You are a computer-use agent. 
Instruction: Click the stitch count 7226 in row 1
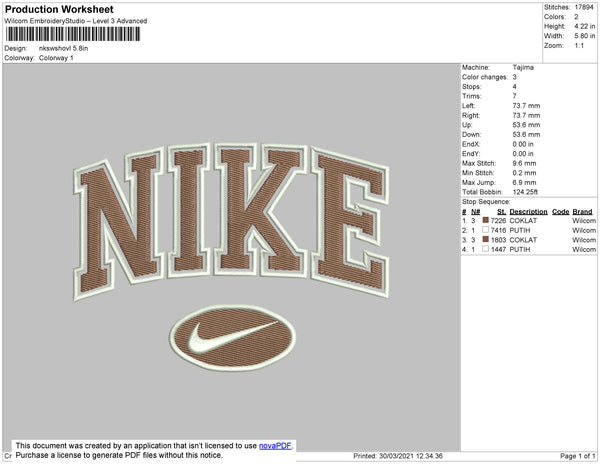click(498, 221)
